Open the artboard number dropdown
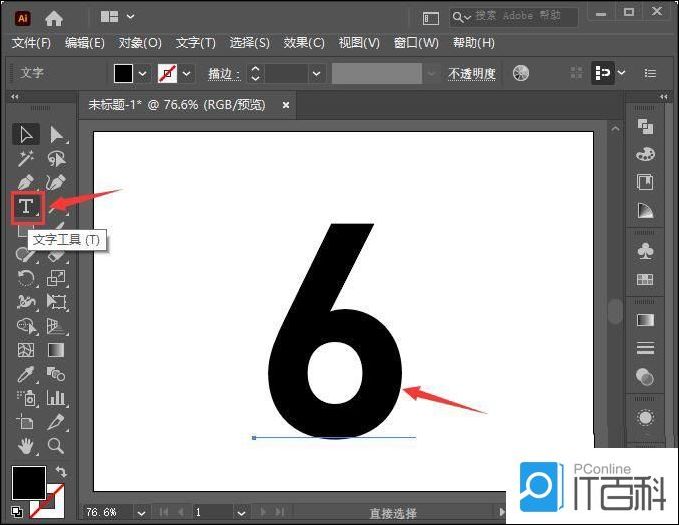 point(241,513)
